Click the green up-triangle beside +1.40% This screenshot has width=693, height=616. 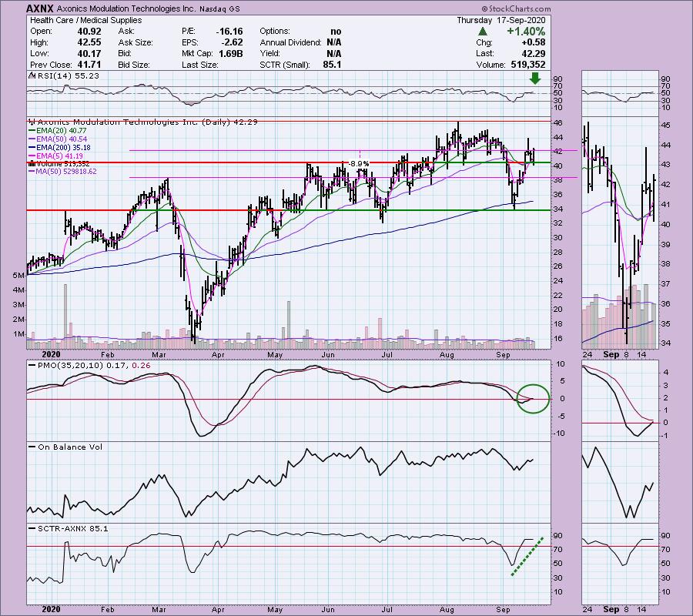pos(483,32)
